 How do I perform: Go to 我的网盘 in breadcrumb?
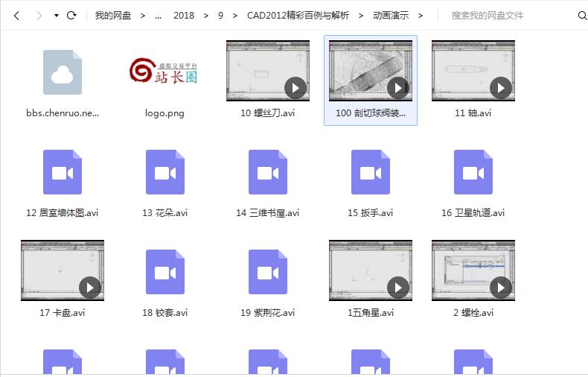click(x=112, y=16)
